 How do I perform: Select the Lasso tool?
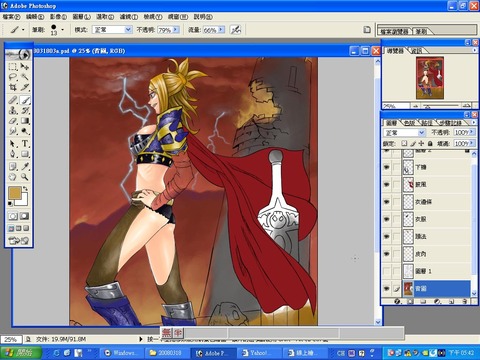pyautogui.click(x=13, y=77)
